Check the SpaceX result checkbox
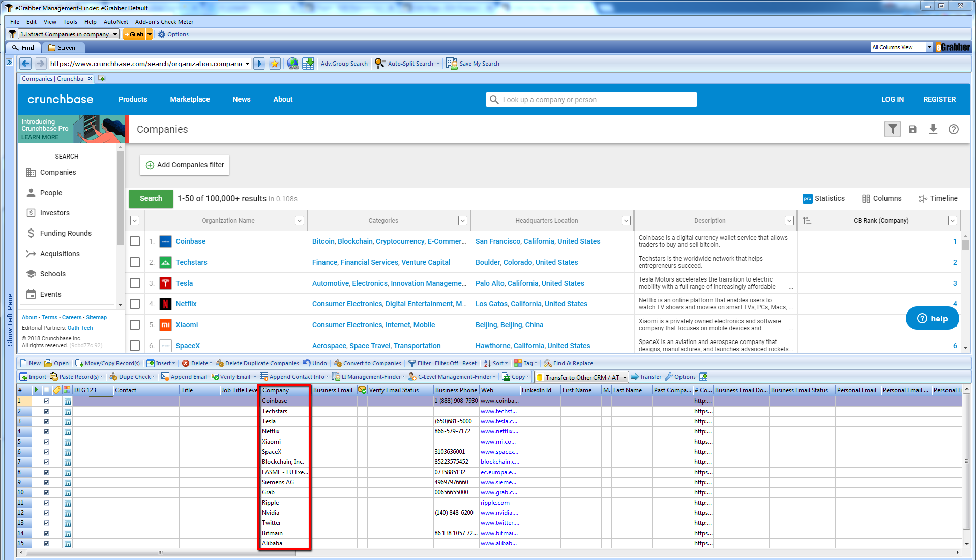This screenshot has width=976, height=560. pos(135,346)
